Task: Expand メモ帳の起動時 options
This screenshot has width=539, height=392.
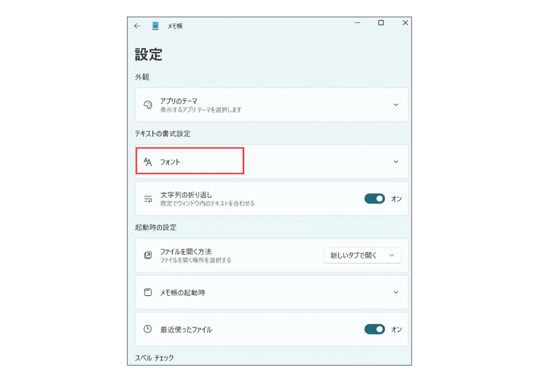Action: (x=395, y=292)
